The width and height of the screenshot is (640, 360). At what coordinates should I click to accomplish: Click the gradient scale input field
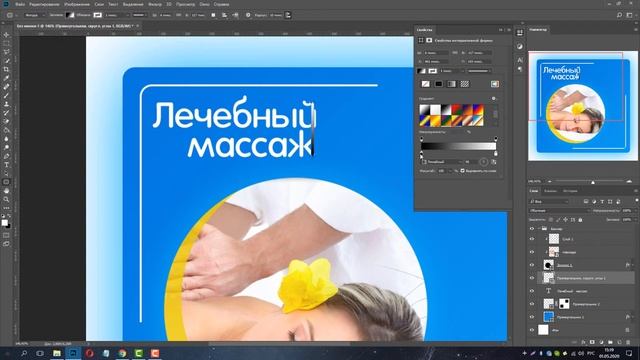[x=442, y=171]
